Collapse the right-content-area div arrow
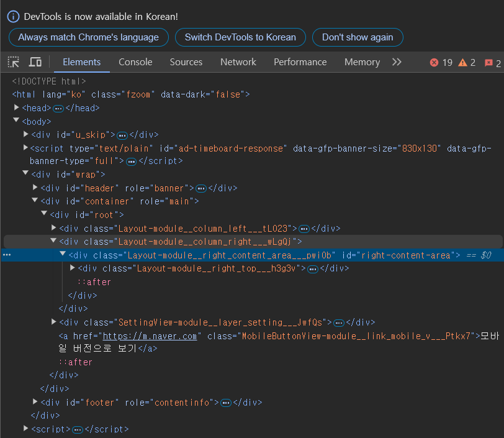 point(63,253)
